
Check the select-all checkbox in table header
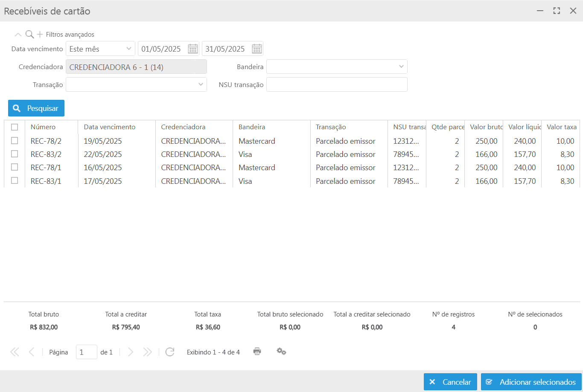click(15, 127)
